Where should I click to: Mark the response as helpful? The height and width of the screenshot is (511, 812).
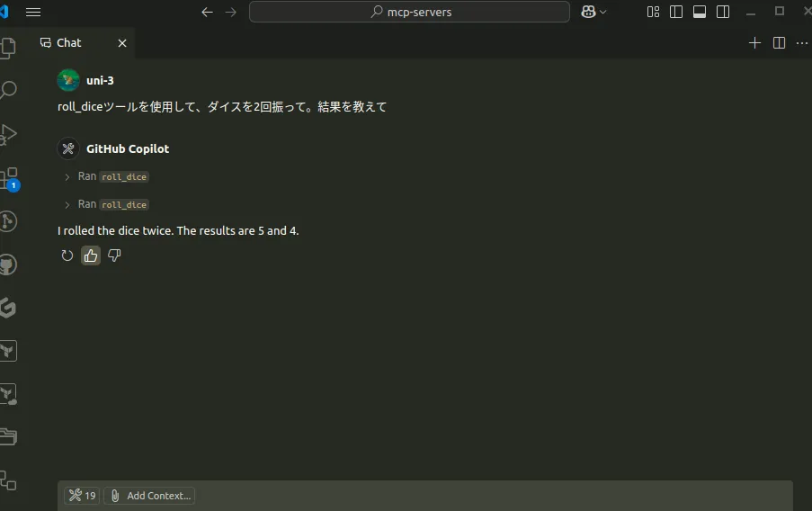pyautogui.click(x=91, y=255)
